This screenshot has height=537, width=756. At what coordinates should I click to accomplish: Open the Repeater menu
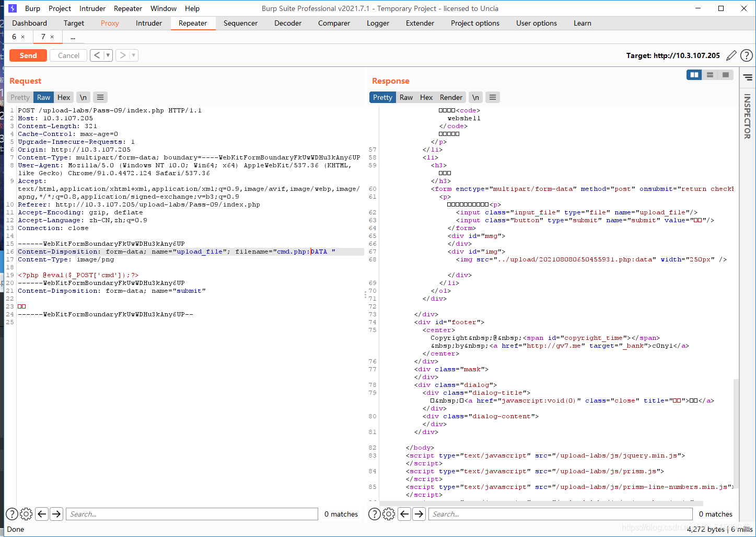pyautogui.click(x=128, y=8)
